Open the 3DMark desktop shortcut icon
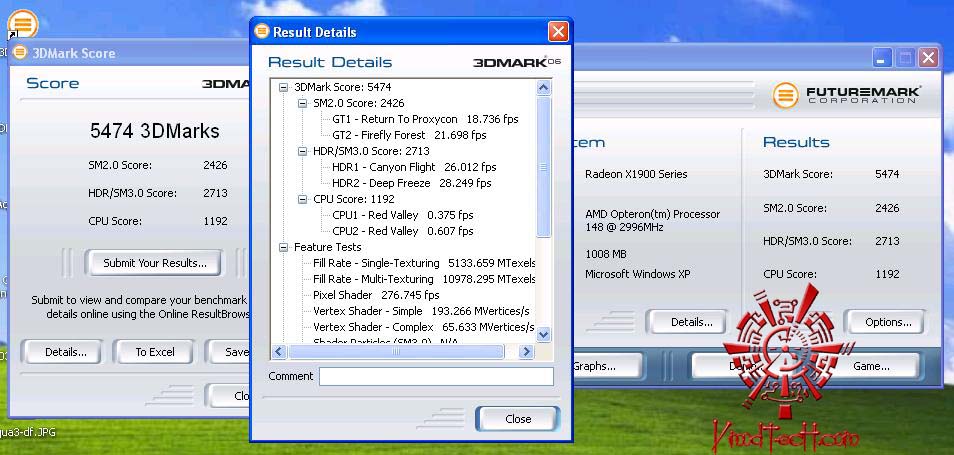This screenshot has height=455, width=954. tap(23, 25)
